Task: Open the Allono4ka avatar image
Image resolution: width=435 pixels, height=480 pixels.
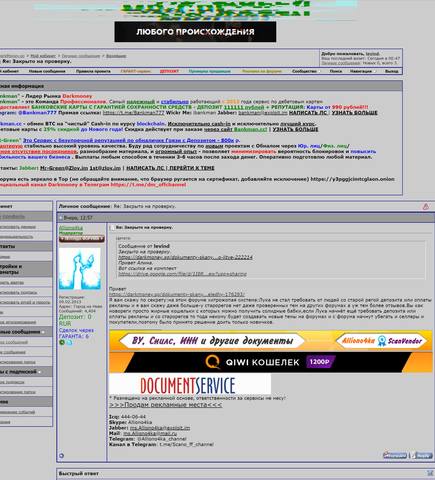Action: click(80, 269)
